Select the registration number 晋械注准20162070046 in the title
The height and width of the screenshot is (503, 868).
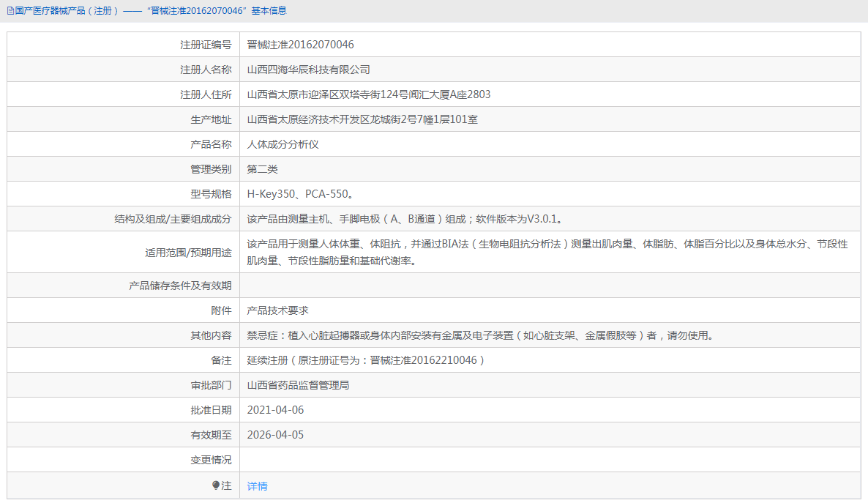click(x=193, y=10)
